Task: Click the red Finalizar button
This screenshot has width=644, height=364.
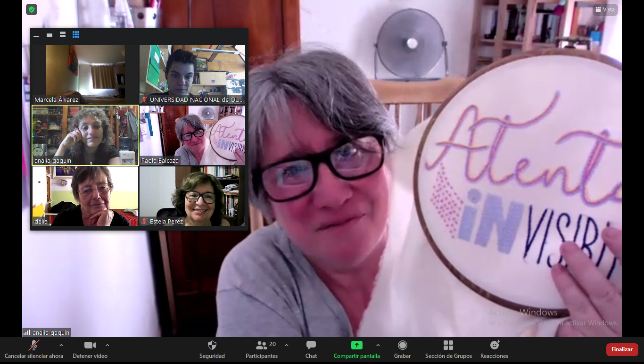Action: 622,349
